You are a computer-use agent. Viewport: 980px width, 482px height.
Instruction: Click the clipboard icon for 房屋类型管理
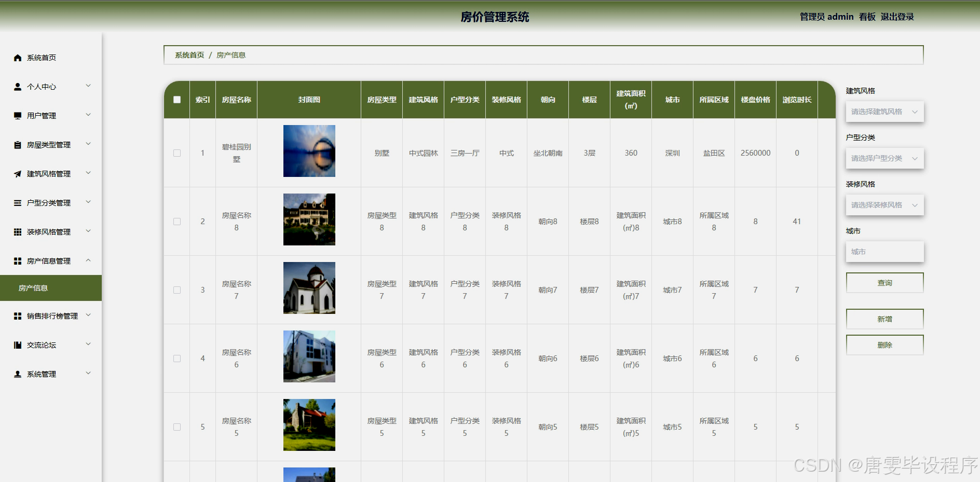click(18, 145)
